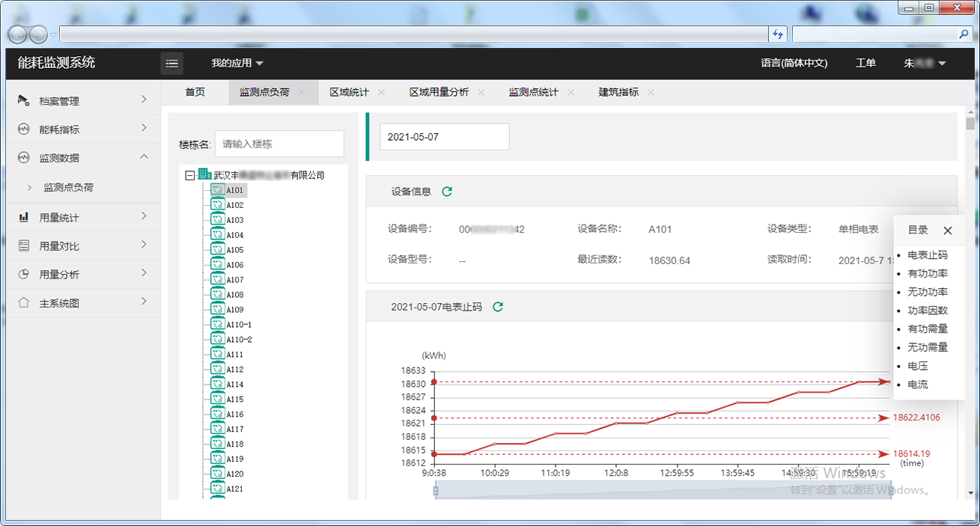Open 监测点负荷 in the sidebar submenu
980x526 pixels.
click(69, 188)
